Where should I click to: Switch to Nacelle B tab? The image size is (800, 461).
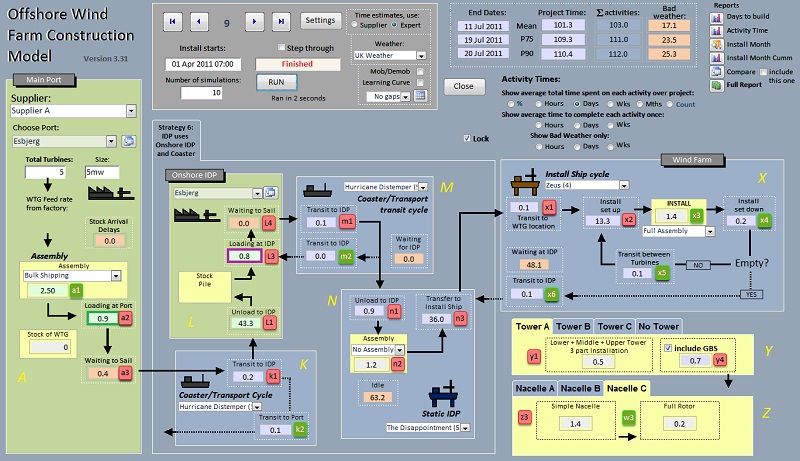(580, 389)
